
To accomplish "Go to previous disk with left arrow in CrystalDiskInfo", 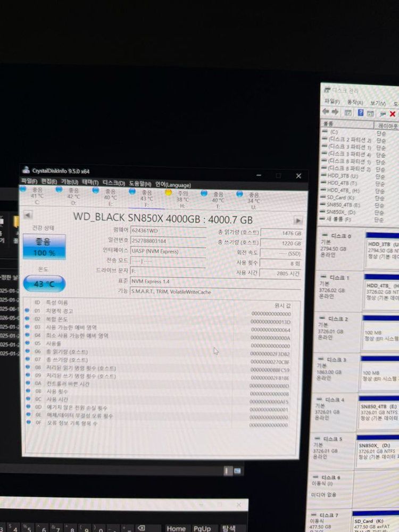I will [x=28, y=214].
